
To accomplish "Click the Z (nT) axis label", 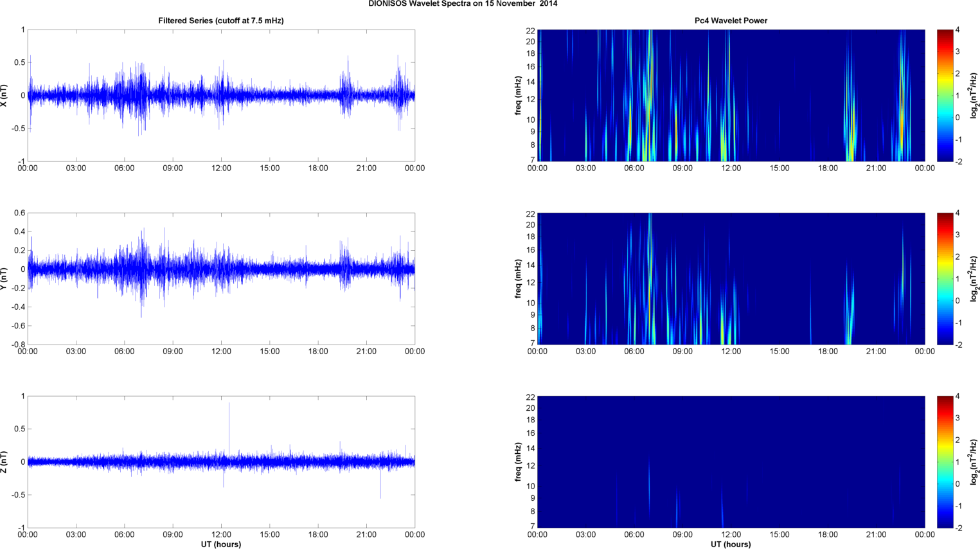I will click(5, 462).
